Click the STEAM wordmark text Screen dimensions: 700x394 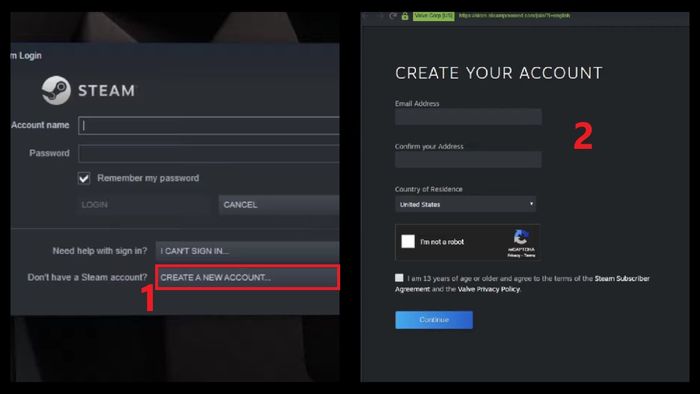click(106, 91)
